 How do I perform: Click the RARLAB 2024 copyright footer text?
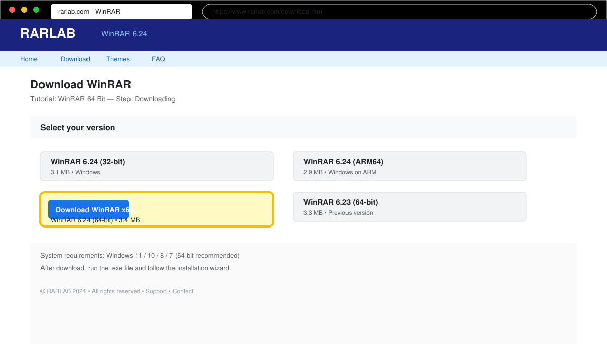pyautogui.click(x=117, y=291)
